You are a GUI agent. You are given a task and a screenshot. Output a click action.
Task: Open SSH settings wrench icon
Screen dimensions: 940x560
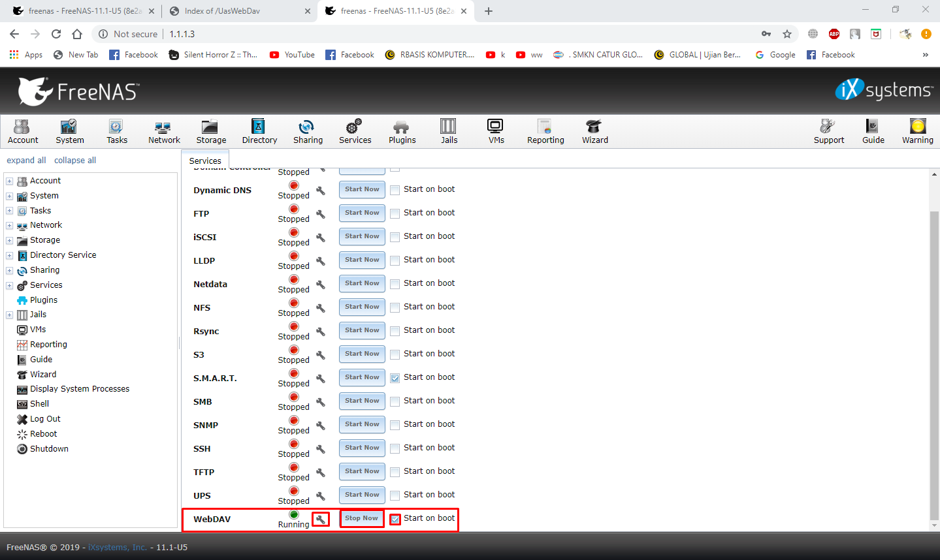pos(321,449)
